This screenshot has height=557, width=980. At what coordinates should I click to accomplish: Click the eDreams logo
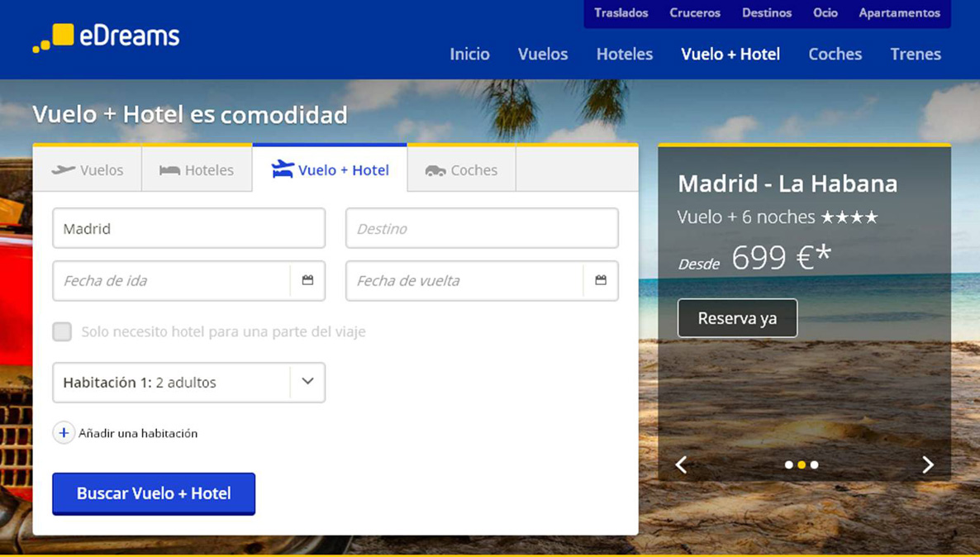106,37
